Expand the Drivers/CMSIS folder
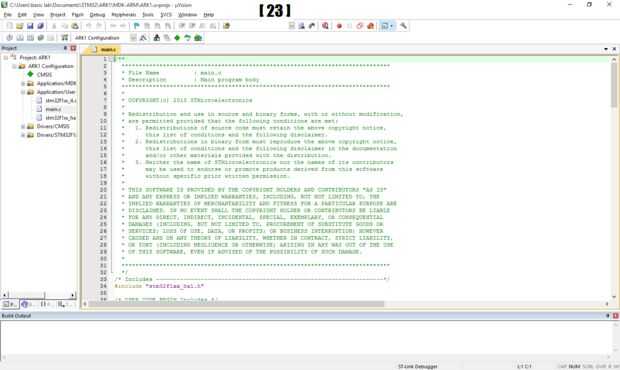The width and height of the screenshot is (620, 370). (23, 126)
